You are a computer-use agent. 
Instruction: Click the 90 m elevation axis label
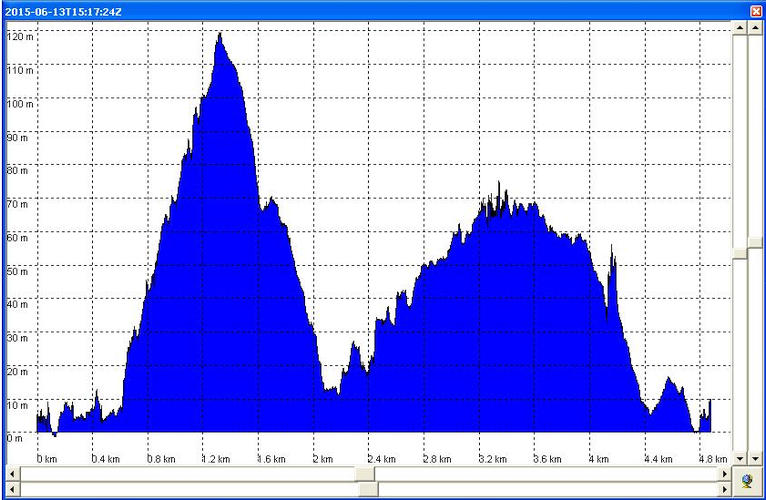pos(17,137)
